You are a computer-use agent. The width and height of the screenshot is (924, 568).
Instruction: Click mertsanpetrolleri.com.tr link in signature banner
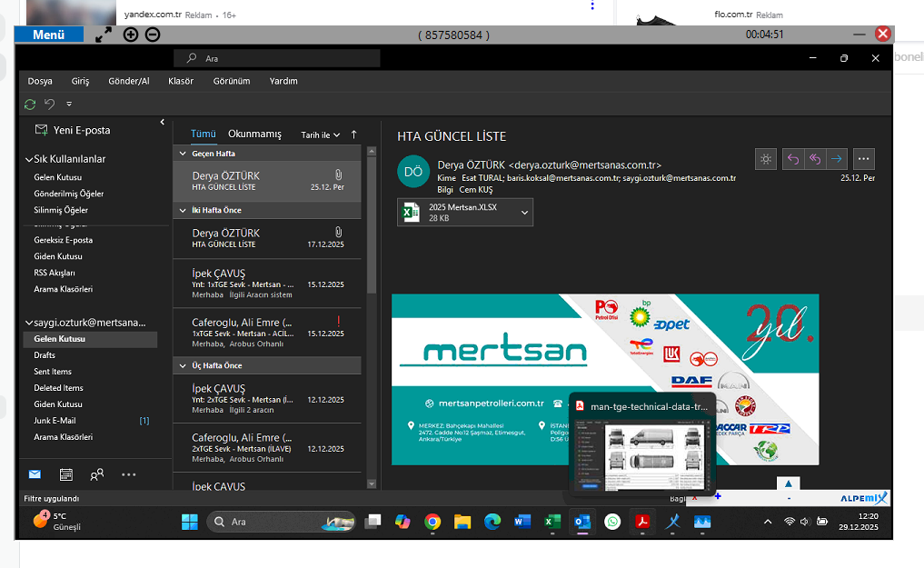click(x=491, y=404)
